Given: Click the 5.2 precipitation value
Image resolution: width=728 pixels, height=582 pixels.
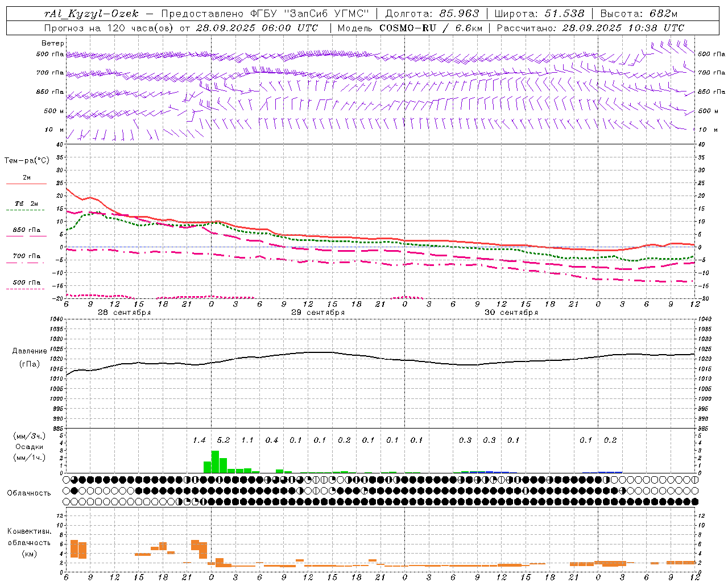Looking at the screenshot, I should tap(224, 440).
